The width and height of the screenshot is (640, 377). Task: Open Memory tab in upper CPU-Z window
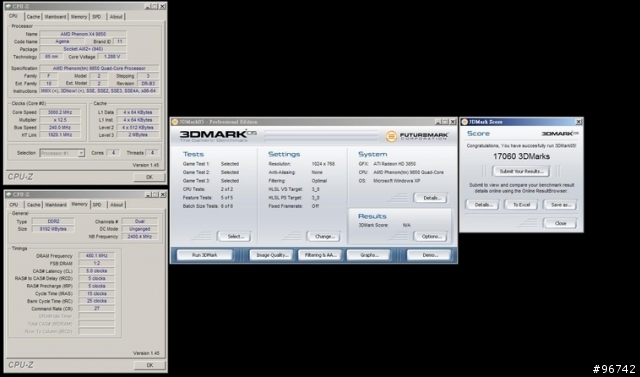79,17
